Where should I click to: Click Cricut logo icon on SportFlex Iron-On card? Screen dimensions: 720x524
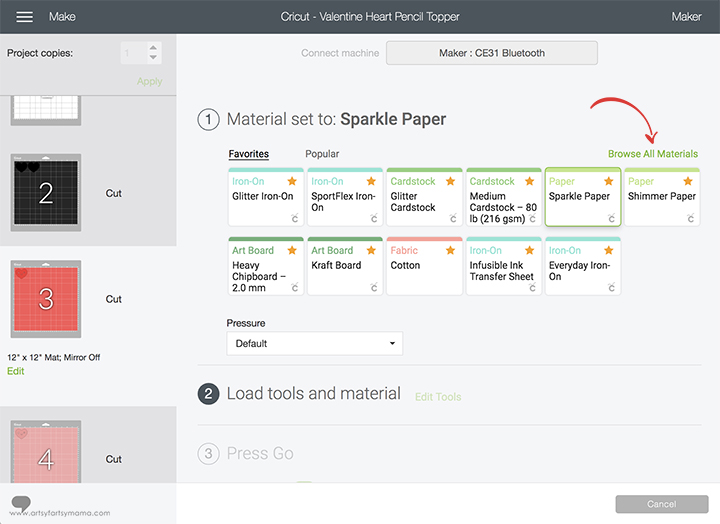374,218
